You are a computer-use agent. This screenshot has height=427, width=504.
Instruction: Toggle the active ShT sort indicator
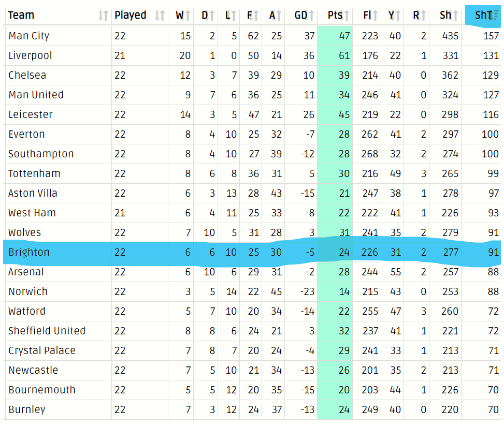[x=494, y=16]
